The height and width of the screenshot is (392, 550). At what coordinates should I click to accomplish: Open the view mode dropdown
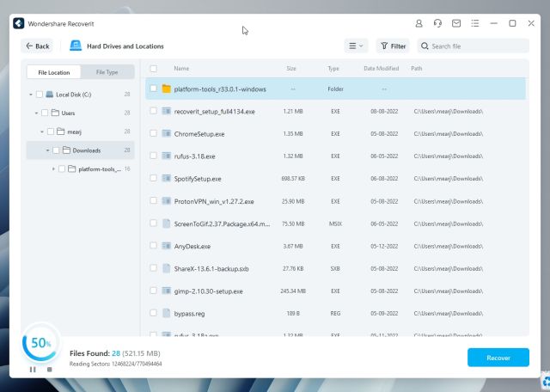coord(356,46)
